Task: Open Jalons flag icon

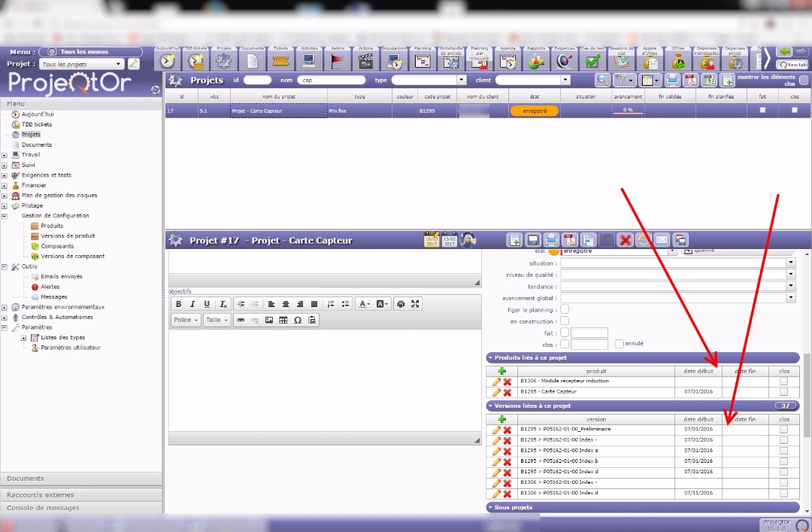Action: (338, 61)
